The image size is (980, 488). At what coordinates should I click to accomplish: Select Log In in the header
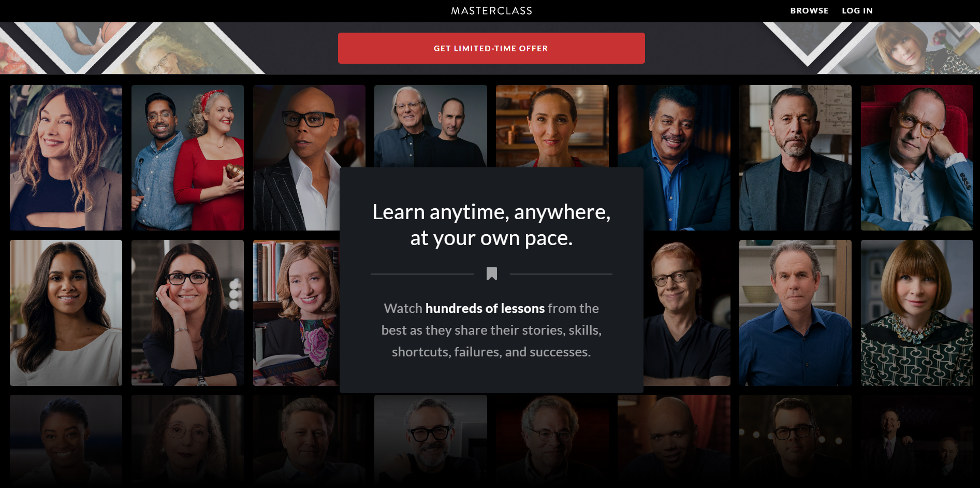(x=857, y=10)
